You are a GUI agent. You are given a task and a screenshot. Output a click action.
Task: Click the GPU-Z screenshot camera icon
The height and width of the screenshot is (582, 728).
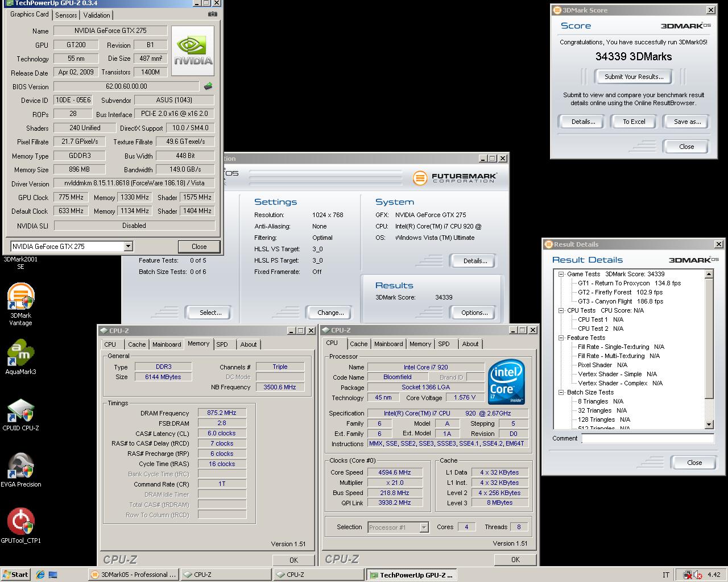(x=212, y=14)
